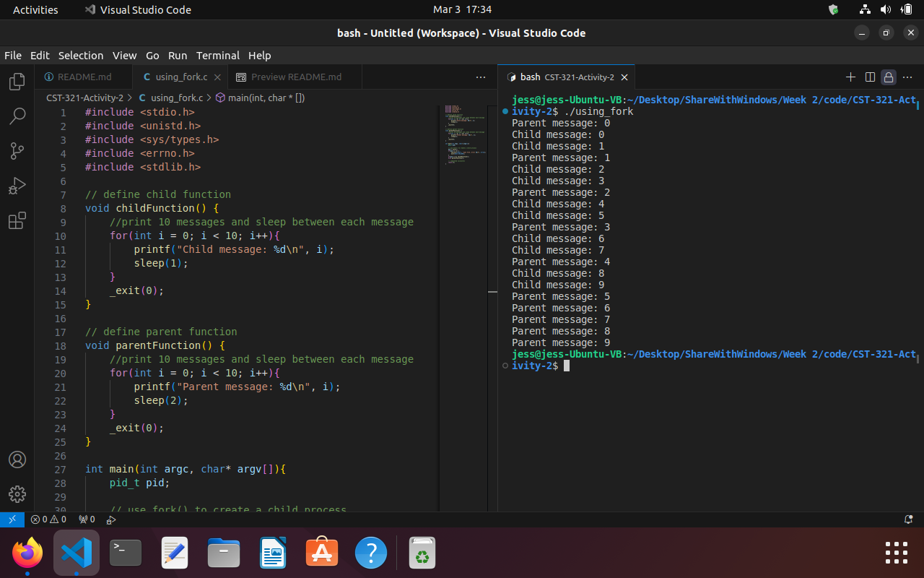Click the volume icon in system tray

[886, 9]
